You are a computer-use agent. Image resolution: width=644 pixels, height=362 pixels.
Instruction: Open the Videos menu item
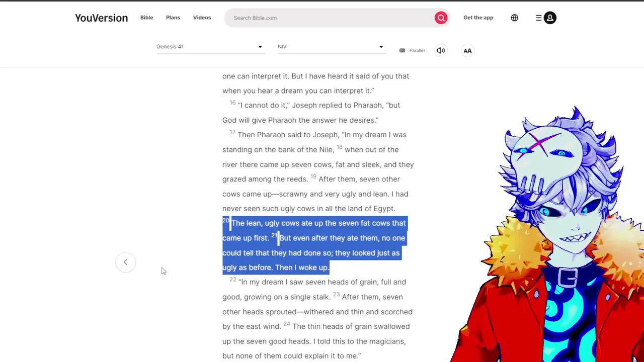coord(202,18)
